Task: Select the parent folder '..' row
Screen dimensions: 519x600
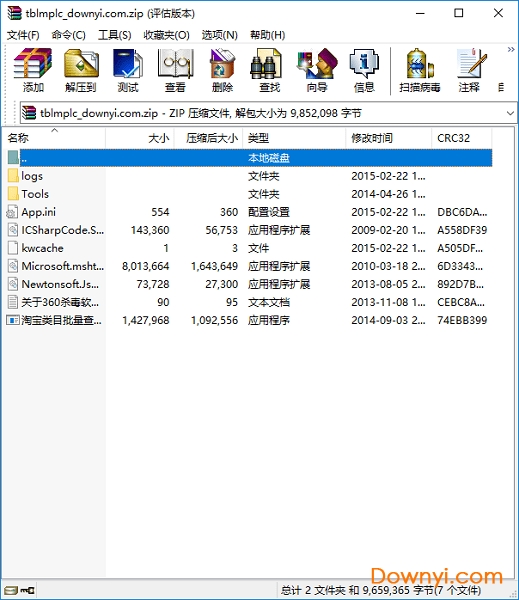Action: click(249, 158)
